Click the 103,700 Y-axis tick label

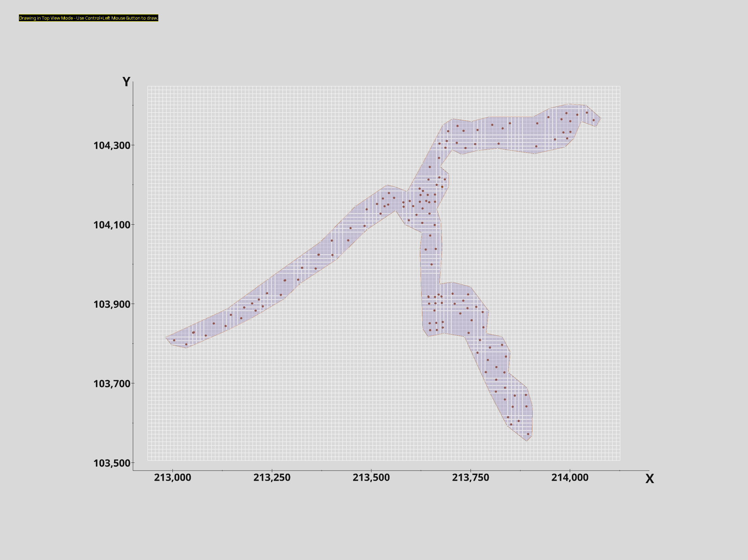tap(112, 384)
